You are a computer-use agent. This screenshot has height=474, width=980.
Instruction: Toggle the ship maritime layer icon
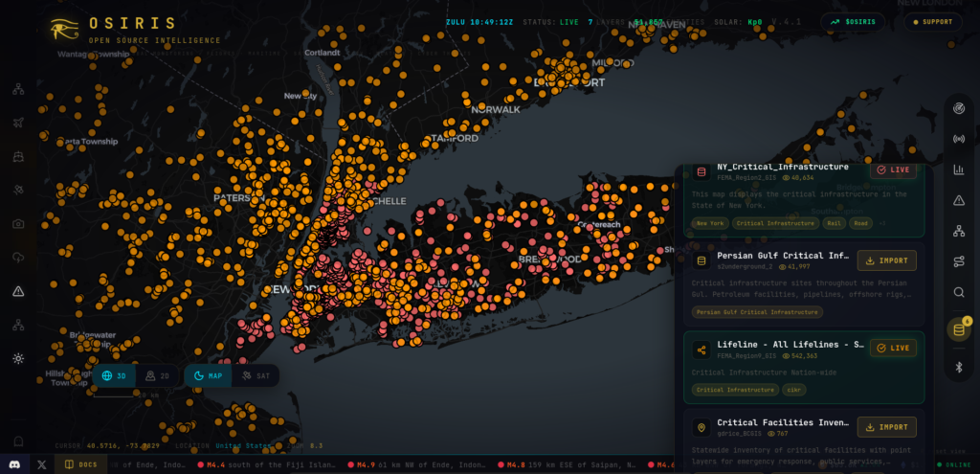click(18, 156)
